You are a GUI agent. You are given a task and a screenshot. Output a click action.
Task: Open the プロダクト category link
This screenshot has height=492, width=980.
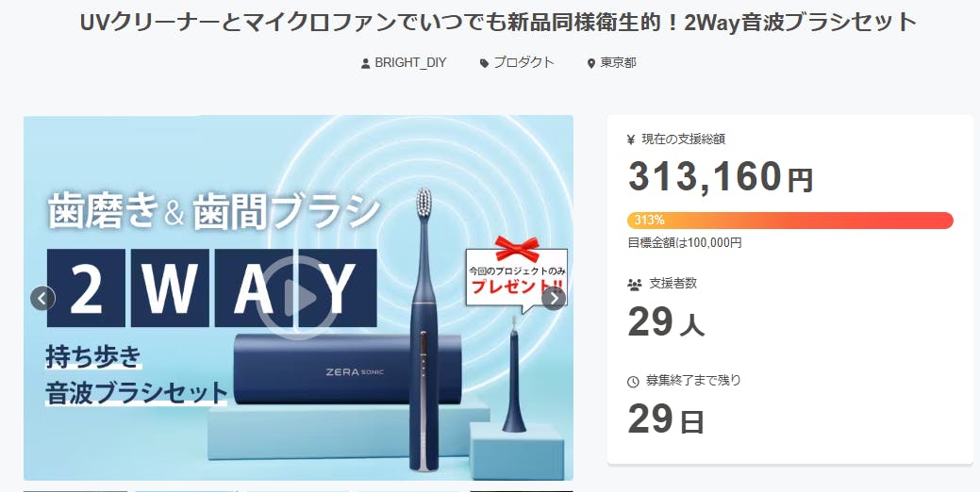coord(523,62)
